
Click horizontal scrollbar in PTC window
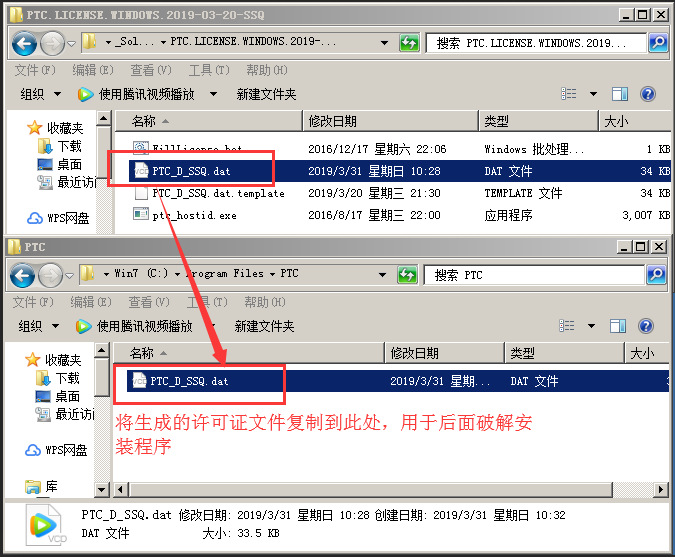point(371,489)
